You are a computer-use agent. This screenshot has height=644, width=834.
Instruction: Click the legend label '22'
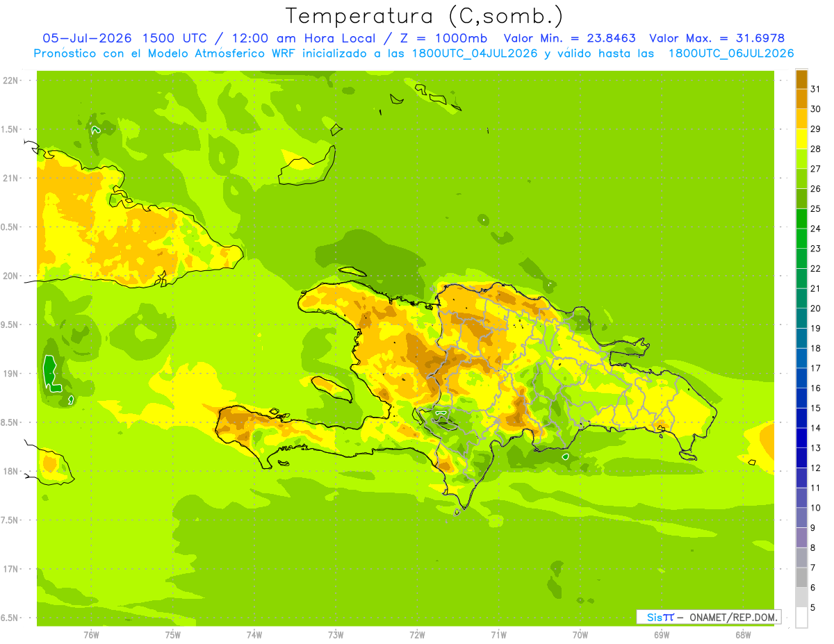pos(815,268)
